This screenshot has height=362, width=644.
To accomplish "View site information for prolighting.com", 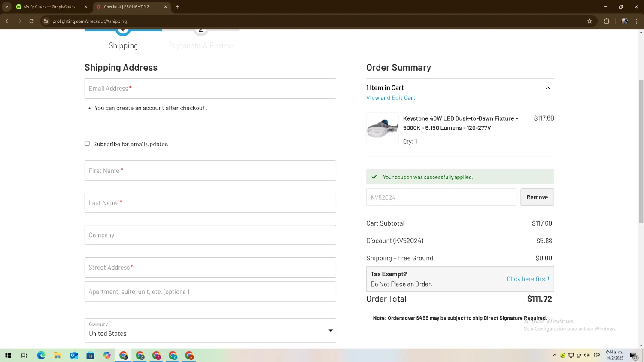I will pyautogui.click(x=46, y=21).
